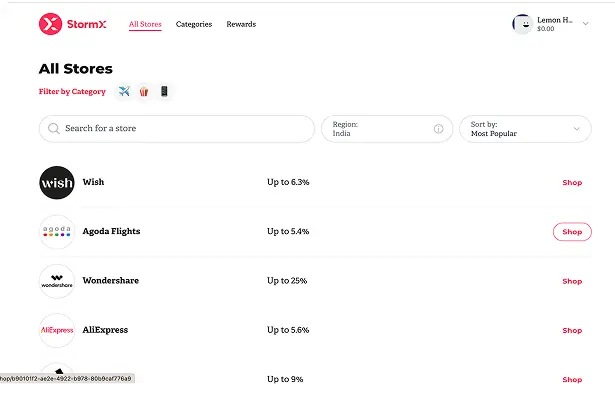This screenshot has width=615, height=416.
Task: Filter stores by the airplane travel category
Action: tap(124, 91)
